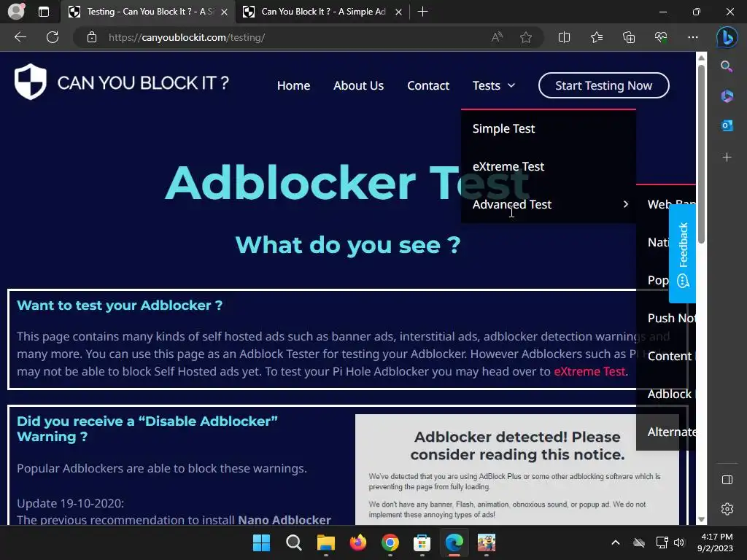
Task: Click the Nano Adblocker bold text
Action: 285,519
